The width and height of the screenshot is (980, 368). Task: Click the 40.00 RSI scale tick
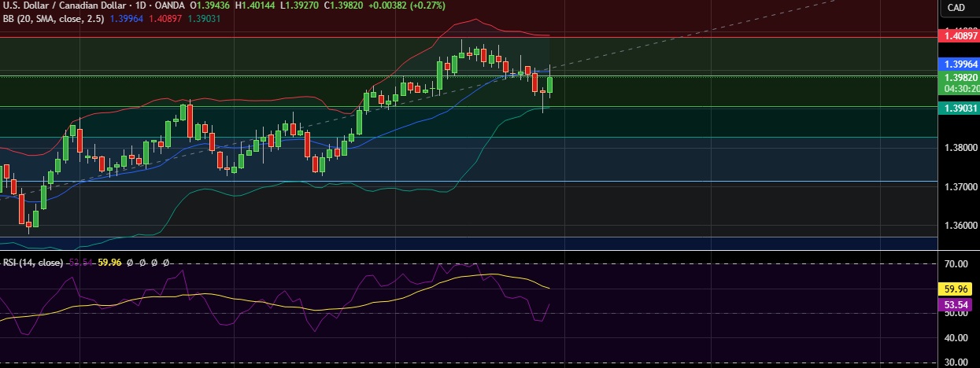tap(956, 338)
